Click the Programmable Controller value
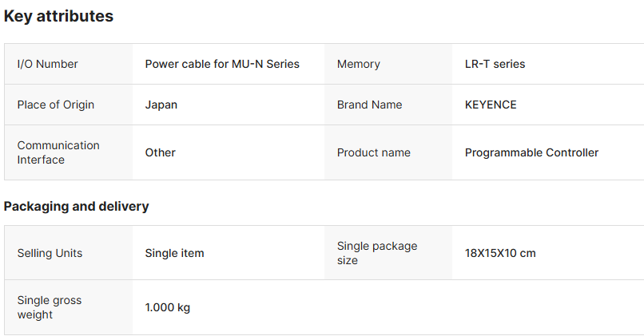Image resolution: width=644 pixels, height=336 pixels. (x=531, y=152)
